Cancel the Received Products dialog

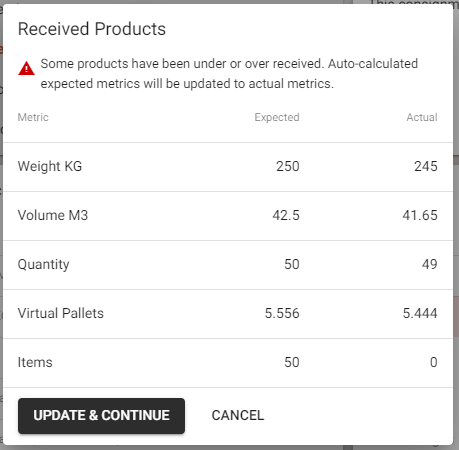pyautogui.click(x=238, y=416)
